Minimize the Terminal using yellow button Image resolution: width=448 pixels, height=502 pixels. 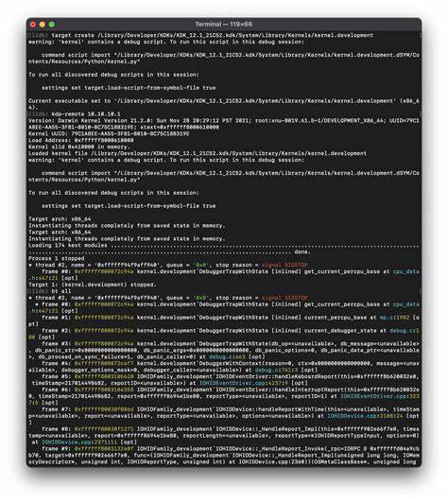tap(43, 25)
